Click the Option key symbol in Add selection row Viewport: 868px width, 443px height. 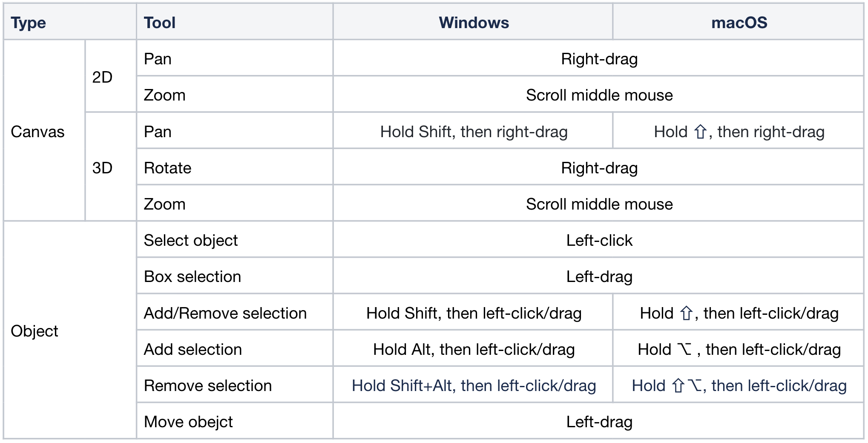click(685, 349)
